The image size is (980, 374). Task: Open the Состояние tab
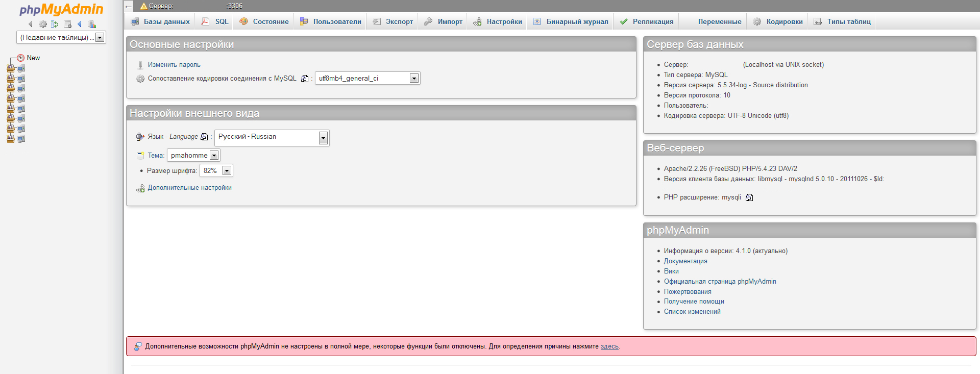coord(264,21)
